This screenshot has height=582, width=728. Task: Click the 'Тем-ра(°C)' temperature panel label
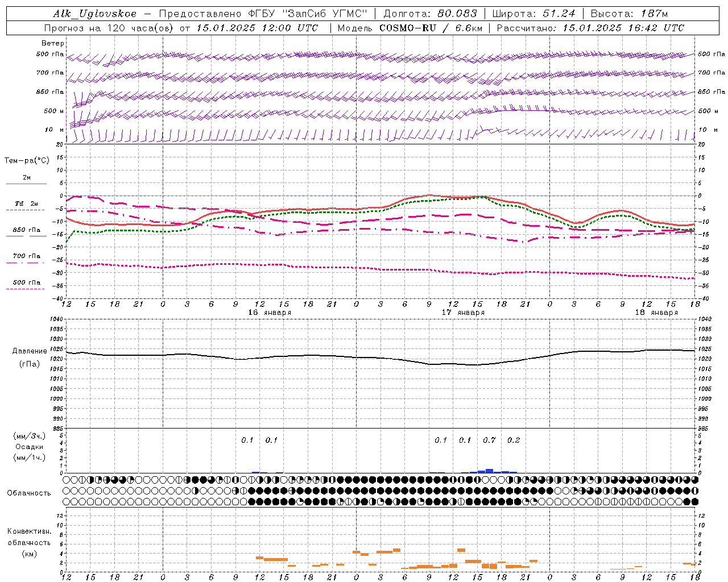point(27,161)
